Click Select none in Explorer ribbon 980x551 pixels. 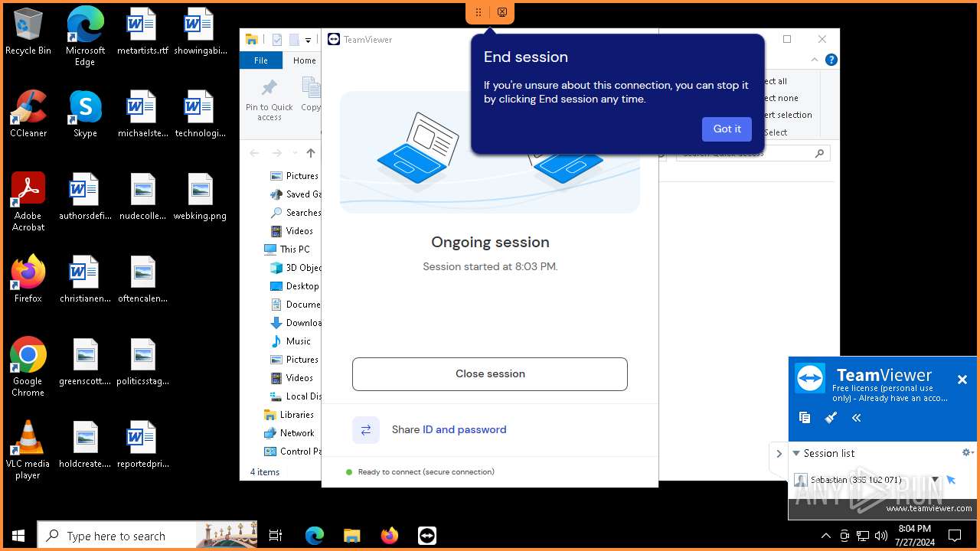tap(779, 98)
